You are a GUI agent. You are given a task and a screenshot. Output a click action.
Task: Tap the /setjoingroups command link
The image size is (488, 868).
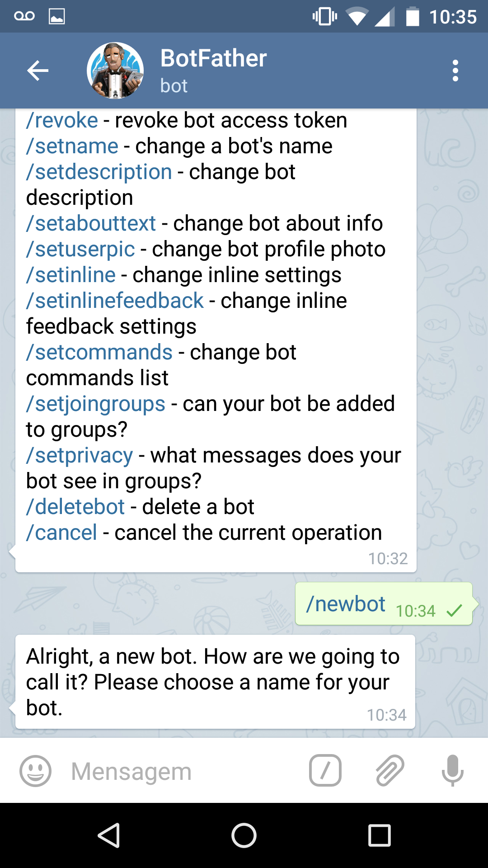tap(96, 404)
